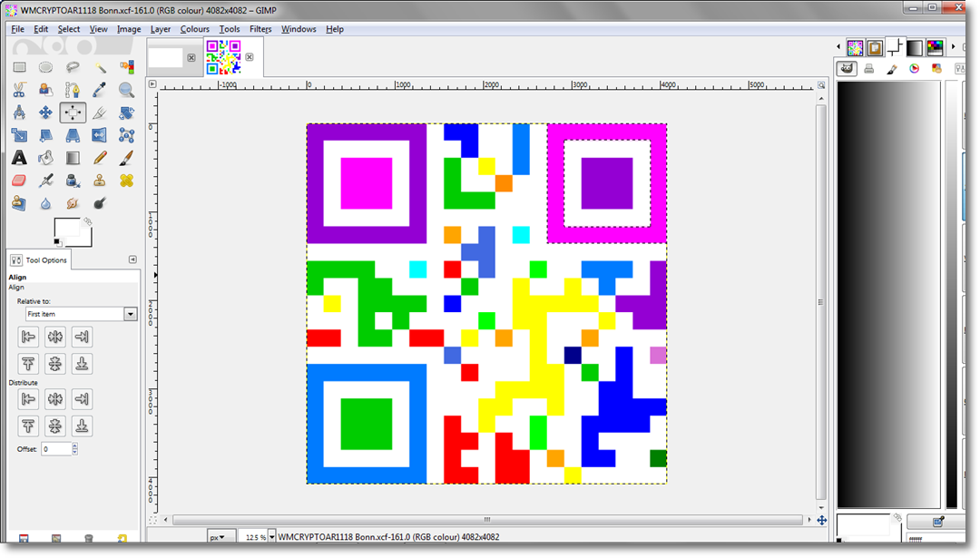Select the Rectangle Select tool
Screen dimensions: 980x558
pyautogui.click(x=19, y=67)
